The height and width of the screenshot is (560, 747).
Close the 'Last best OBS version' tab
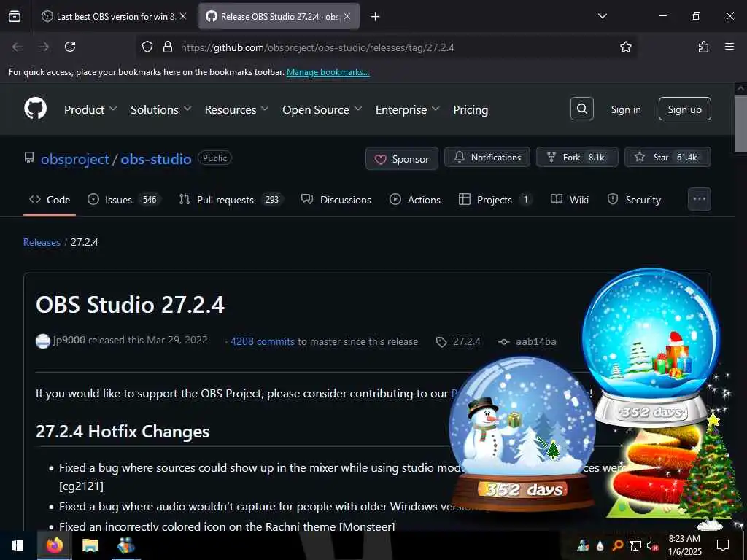tap(183, 16)
